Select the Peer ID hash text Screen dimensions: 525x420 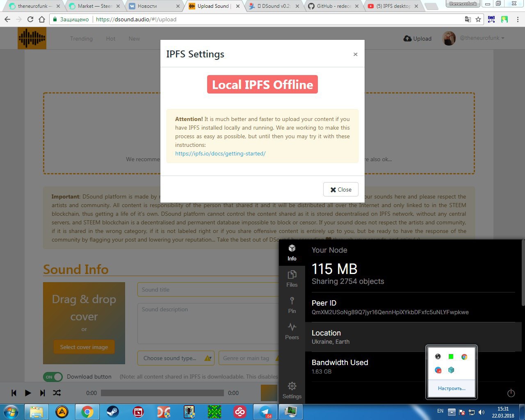[390, 312]
